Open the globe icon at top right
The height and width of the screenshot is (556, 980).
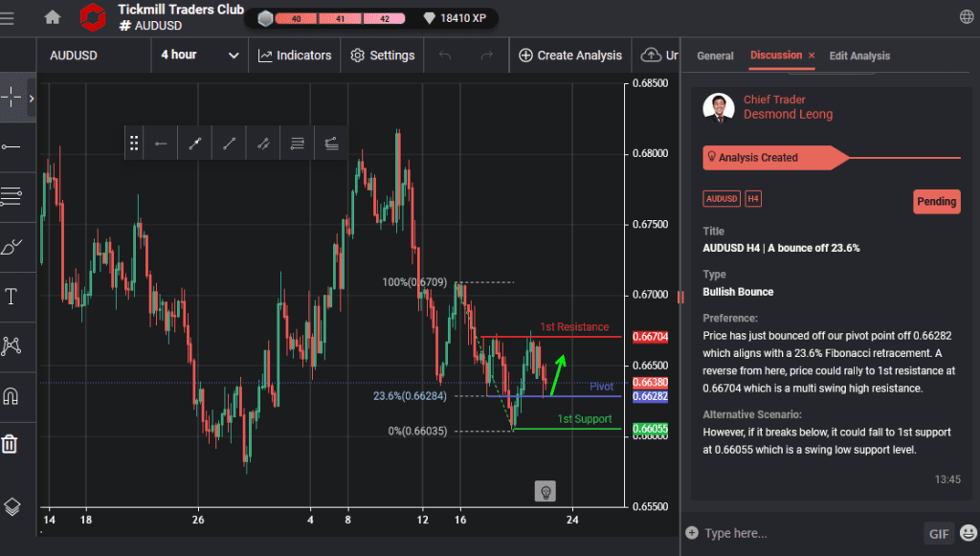click(x=966, y=15)
